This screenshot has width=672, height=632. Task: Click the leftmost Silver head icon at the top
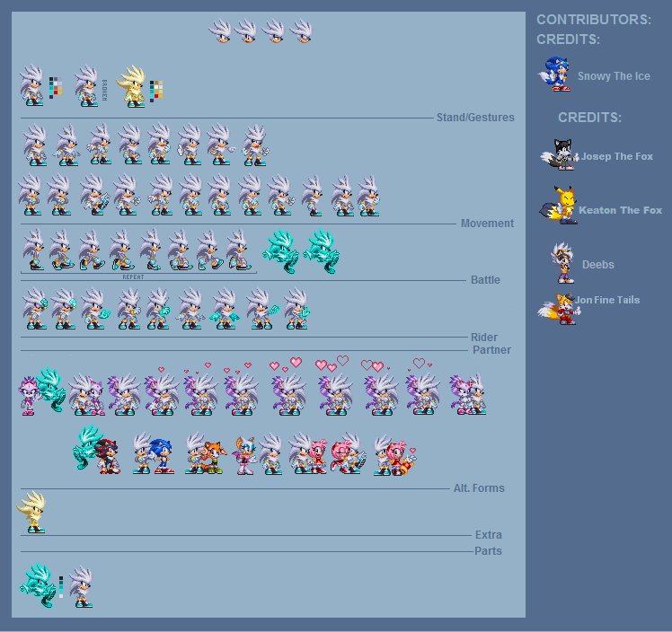220,31
